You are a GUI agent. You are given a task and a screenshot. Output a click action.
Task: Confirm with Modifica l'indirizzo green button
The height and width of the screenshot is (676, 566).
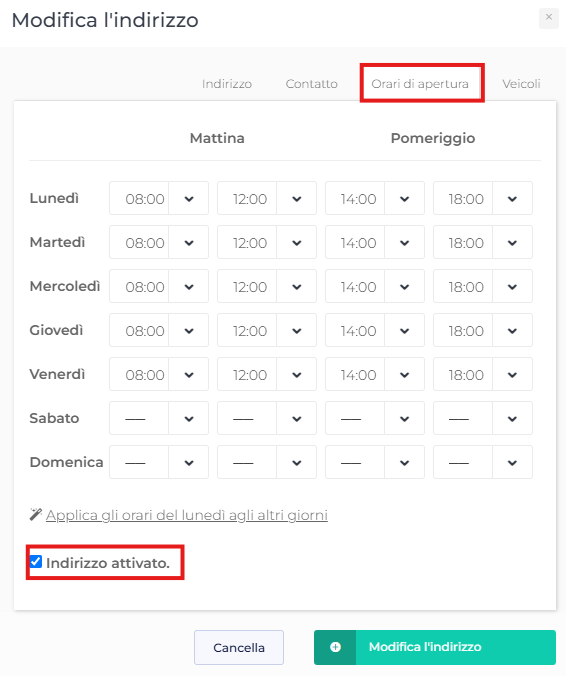coord(435,647)
